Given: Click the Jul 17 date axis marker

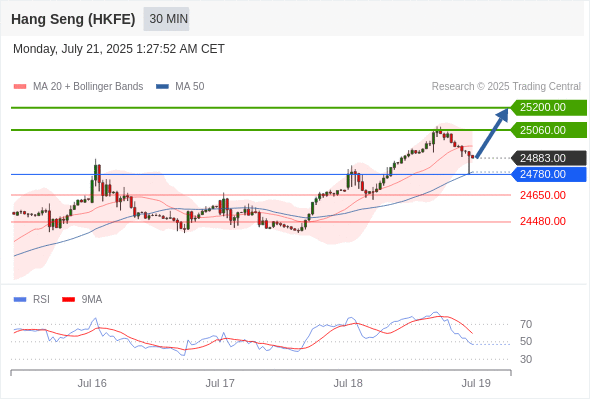Looking at the screenshot, I should [x=220, y=383].
